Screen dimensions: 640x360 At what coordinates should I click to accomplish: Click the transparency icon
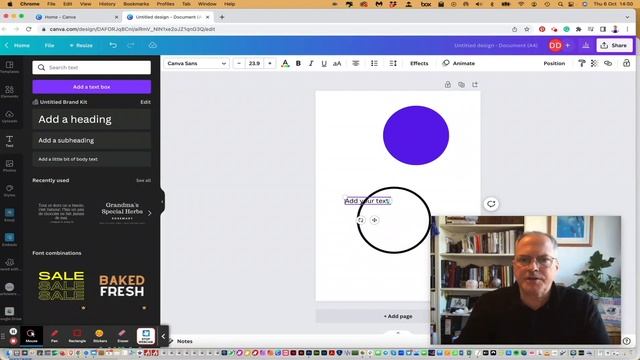coord(594,63)
